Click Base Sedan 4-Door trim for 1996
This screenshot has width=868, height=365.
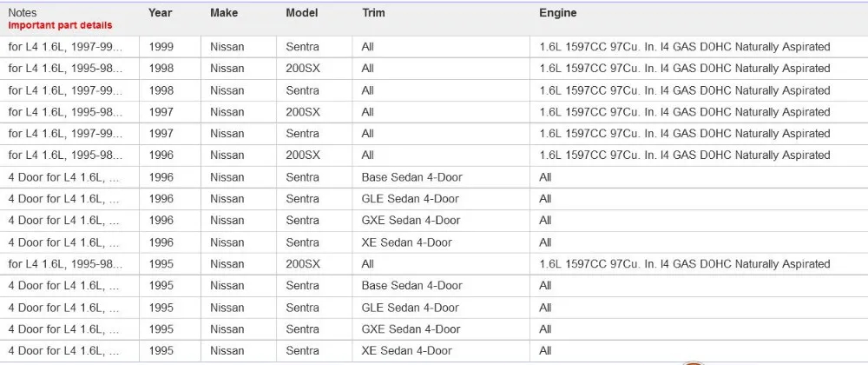(x=411, y=177)
